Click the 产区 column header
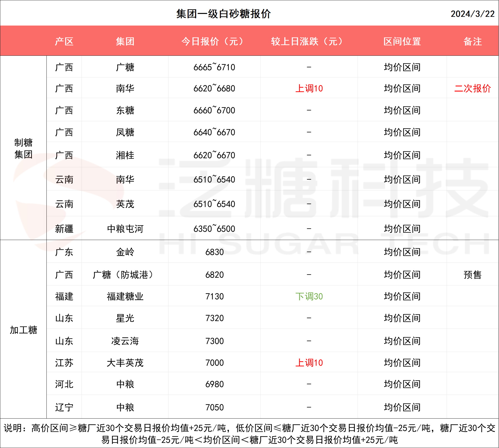The width and height of the screenshot is (499, 448). pos(64,41)
